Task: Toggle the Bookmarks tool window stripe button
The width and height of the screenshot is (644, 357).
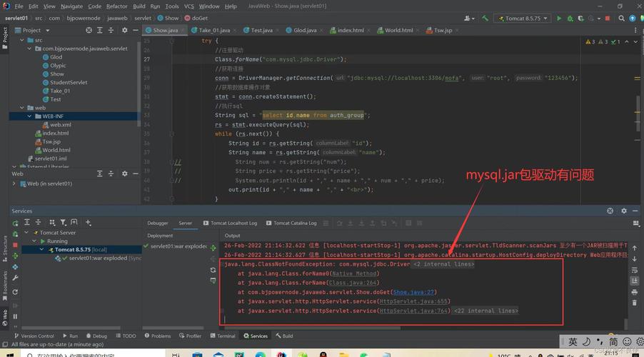Action: [x=4, y=286]
